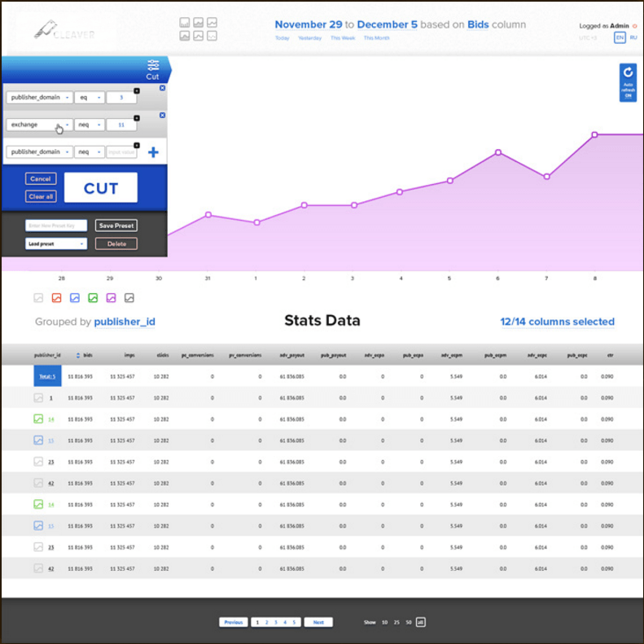Select the This Week date range
644x644 pixels.
tap(341, 38)
